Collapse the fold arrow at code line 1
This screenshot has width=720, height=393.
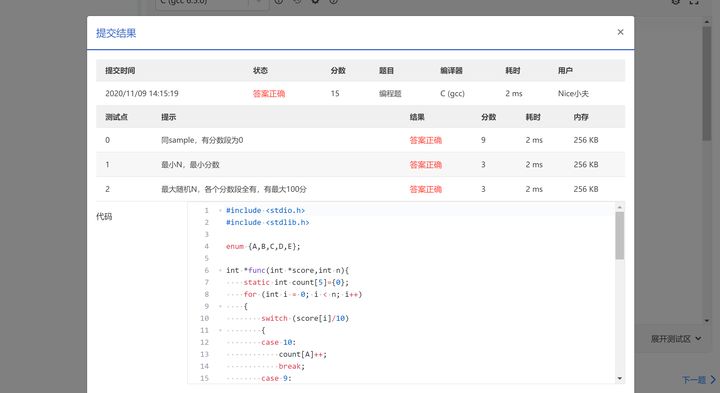click(220, 210)
